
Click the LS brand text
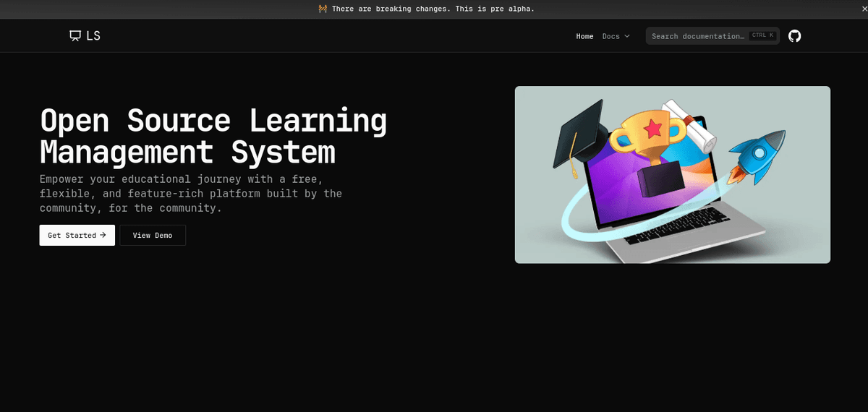[x=93, y=36]
